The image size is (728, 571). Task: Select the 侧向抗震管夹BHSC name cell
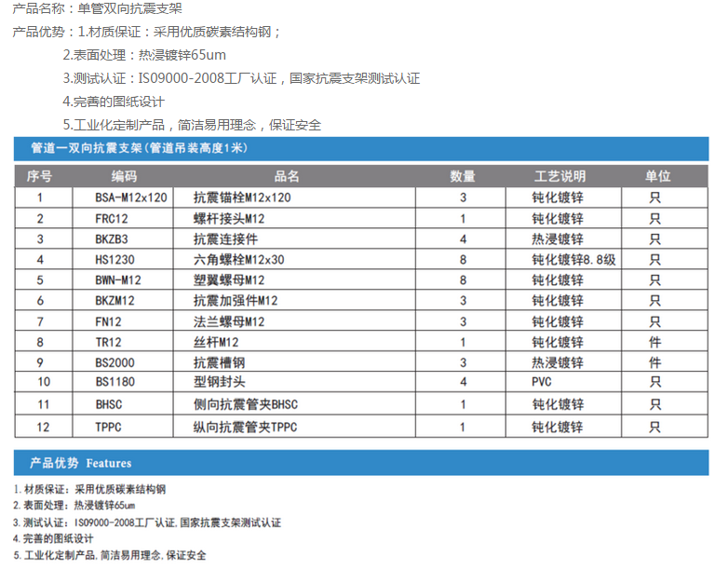click(x=245, y=404)
